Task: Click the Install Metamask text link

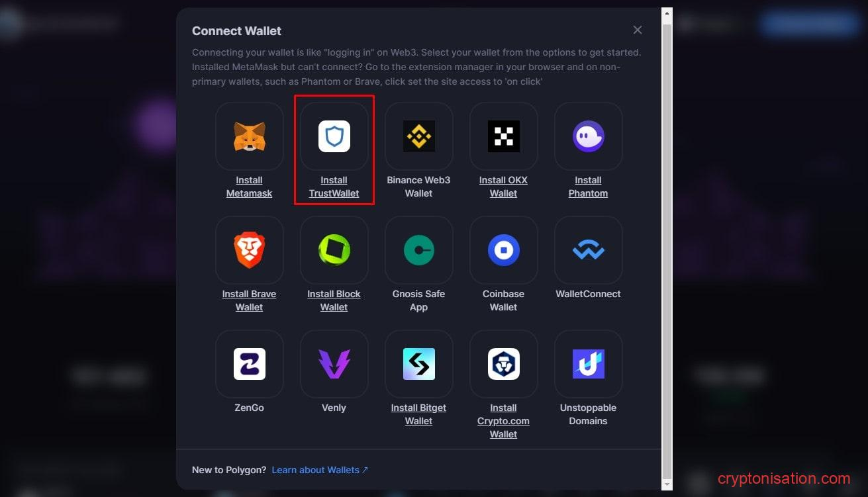Action: tap(249, 187)
